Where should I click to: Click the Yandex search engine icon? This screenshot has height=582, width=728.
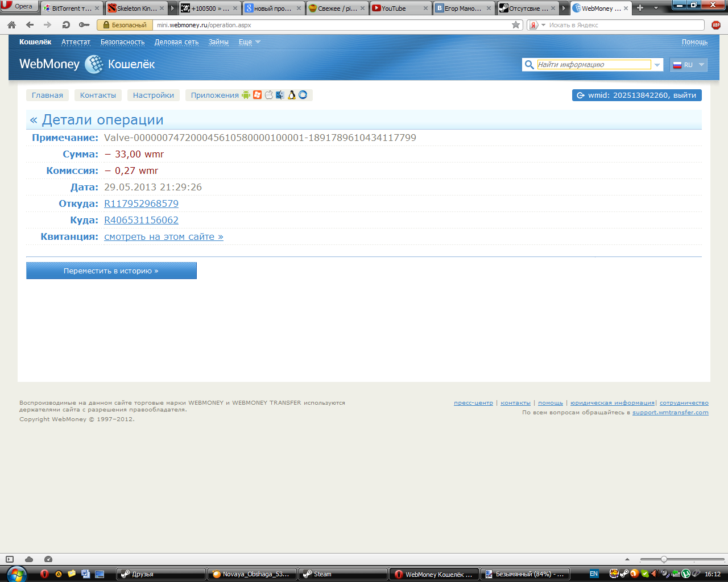tap(533, 25)
